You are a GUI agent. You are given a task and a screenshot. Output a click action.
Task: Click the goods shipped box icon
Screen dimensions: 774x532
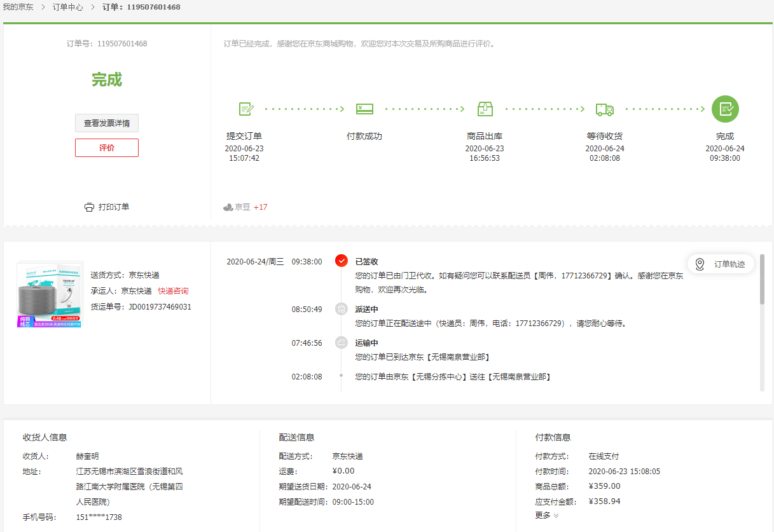(485, 109)
